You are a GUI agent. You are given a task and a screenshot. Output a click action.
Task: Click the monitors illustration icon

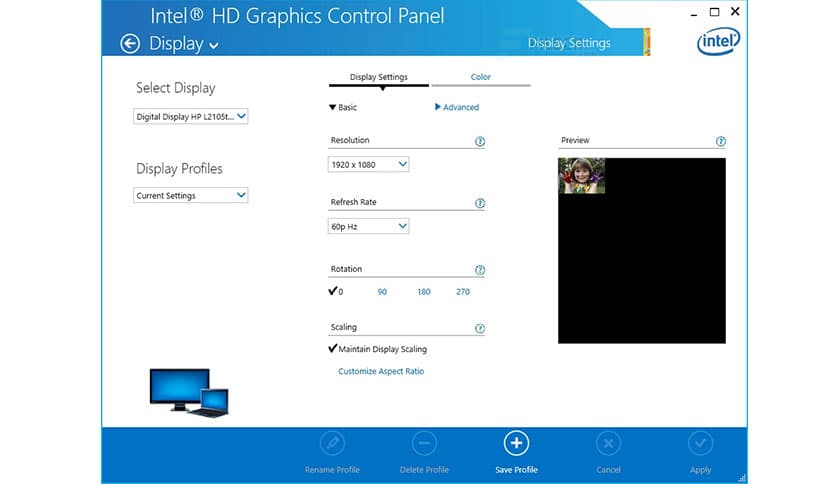point(189,393)
